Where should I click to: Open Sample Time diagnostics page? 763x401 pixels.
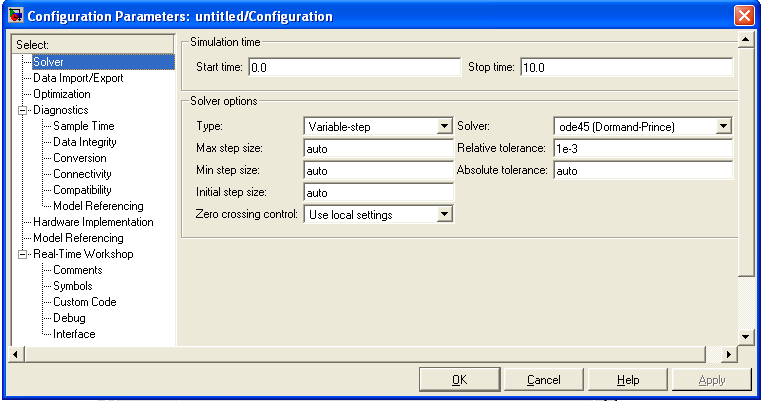point(83,126)
